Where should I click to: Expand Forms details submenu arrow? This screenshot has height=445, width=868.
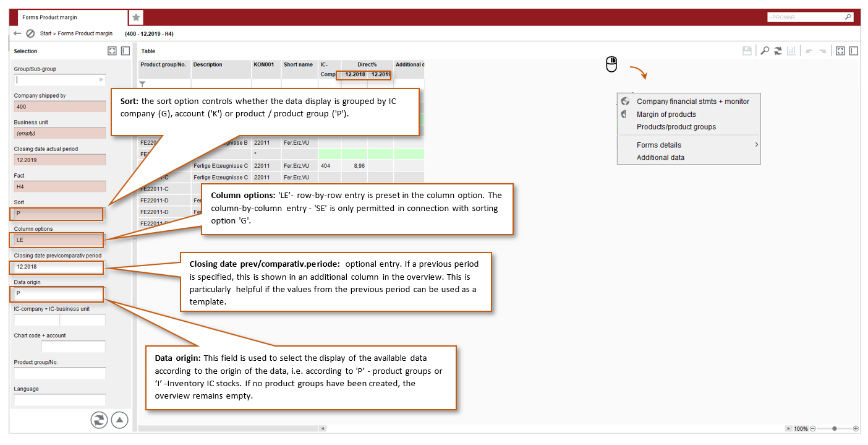pyautogui.click(x=756, y=145)
